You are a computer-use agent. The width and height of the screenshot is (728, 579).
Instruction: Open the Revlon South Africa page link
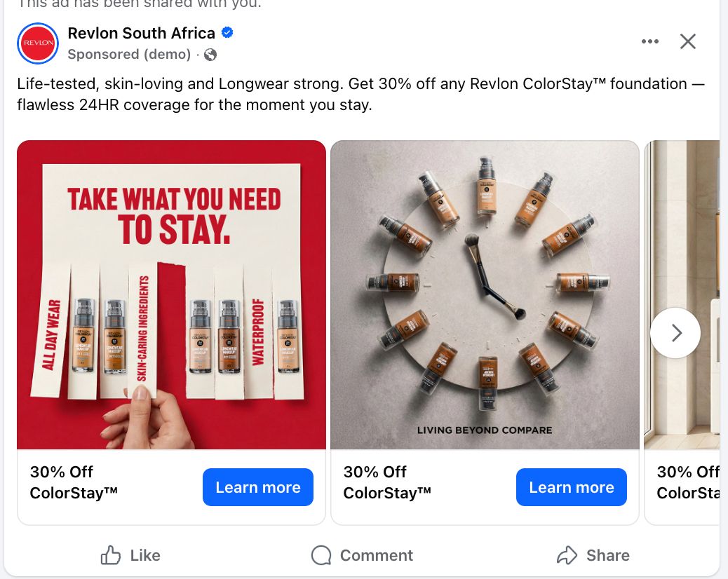[x=141, y=33]
